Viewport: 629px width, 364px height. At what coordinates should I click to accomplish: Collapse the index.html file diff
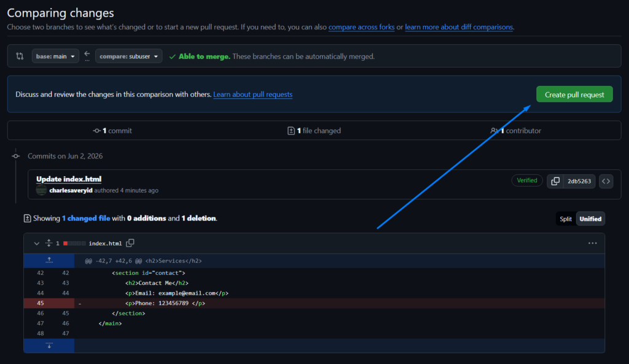(36, 243)
